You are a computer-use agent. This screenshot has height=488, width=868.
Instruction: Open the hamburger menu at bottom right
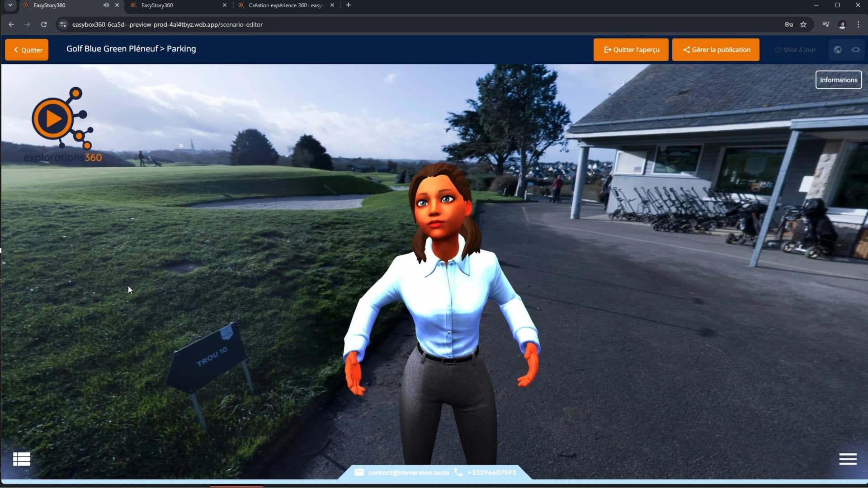tap(848, 459)
